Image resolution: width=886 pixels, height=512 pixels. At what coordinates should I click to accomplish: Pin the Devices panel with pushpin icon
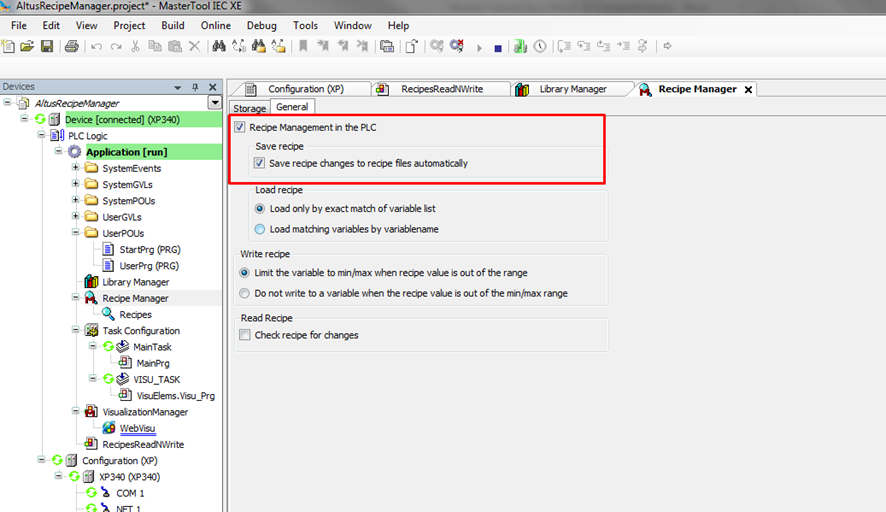[x=195, y=87]
